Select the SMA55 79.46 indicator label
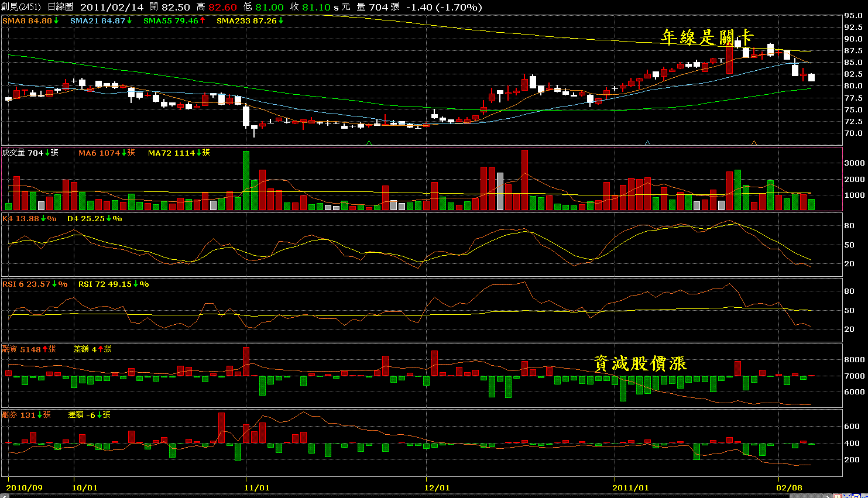 (x=174, y=20)
